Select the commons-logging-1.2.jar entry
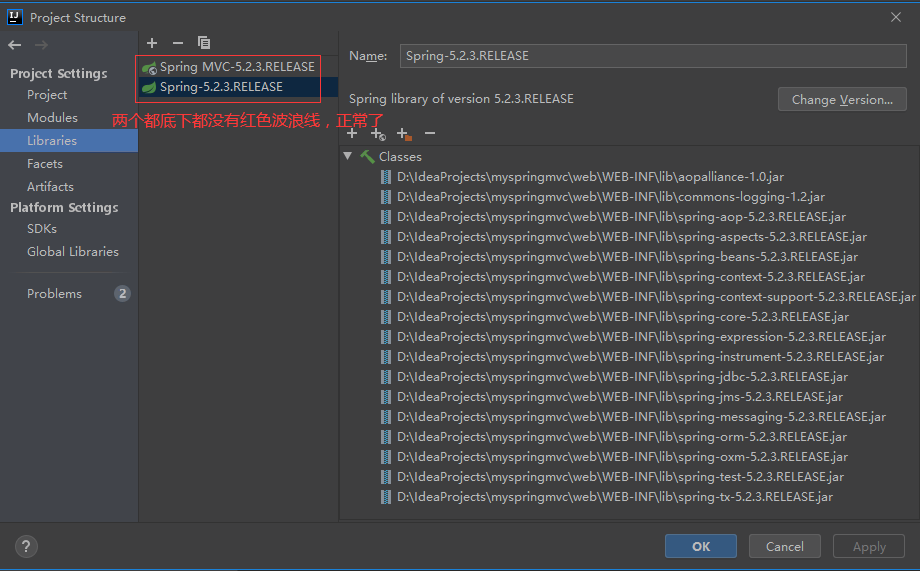 (x=611, y=197)
